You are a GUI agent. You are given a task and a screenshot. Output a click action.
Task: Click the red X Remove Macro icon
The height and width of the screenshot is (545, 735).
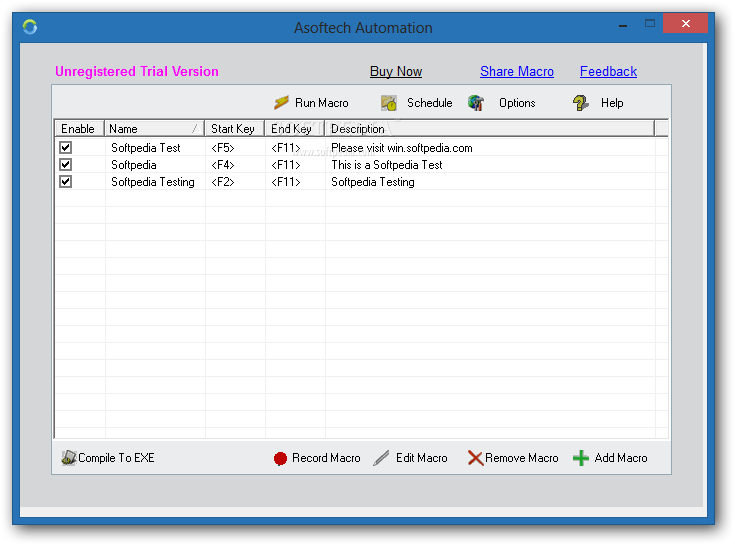tap(475, 458)
